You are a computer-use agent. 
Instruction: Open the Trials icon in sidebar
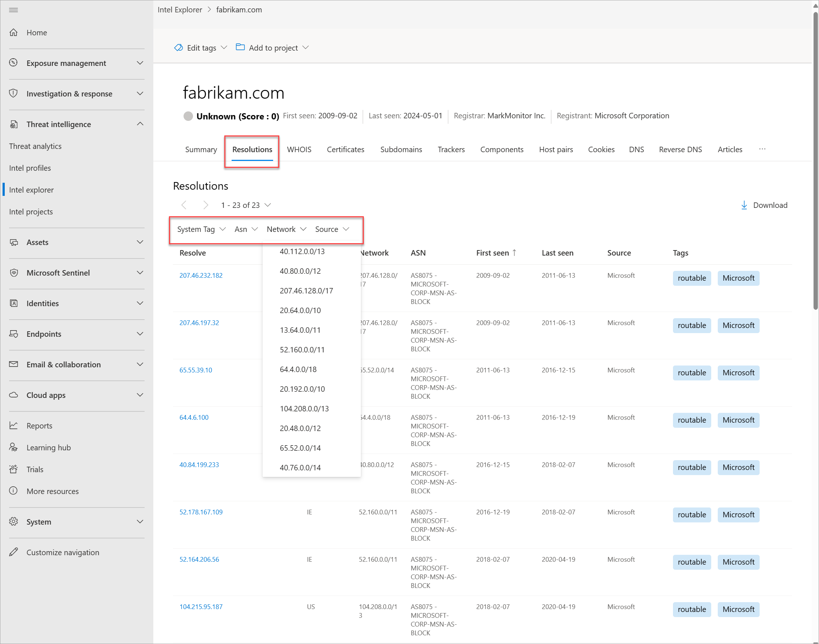pyautogui.click(x=13, y=469)
